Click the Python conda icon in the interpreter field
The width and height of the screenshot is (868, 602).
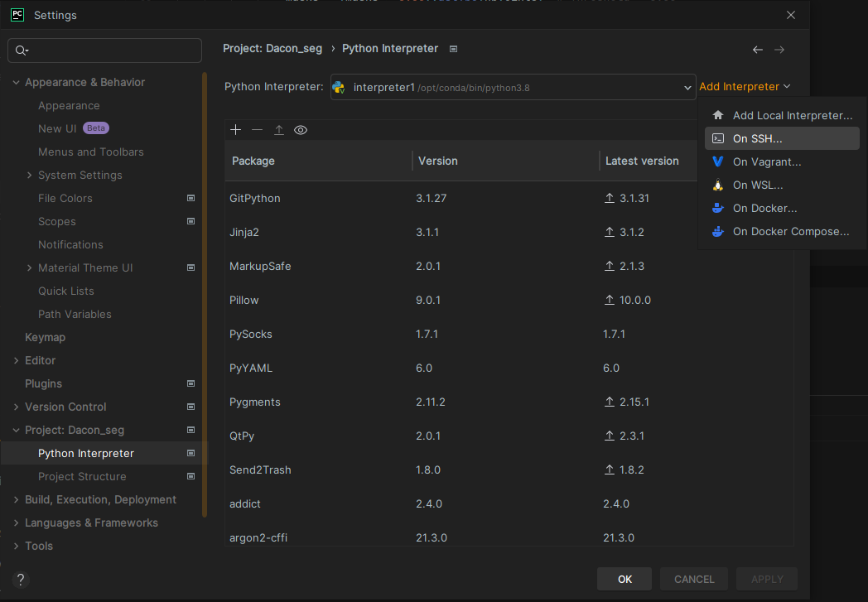pyautogui.click(x=339, y=88)
